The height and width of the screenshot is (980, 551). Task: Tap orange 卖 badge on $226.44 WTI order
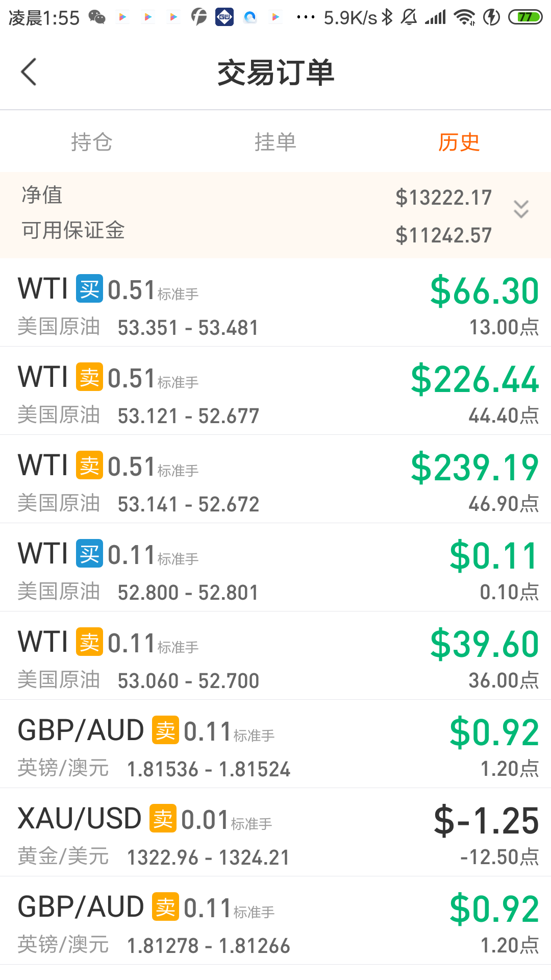pyautogui.click(x=89, y=377)
